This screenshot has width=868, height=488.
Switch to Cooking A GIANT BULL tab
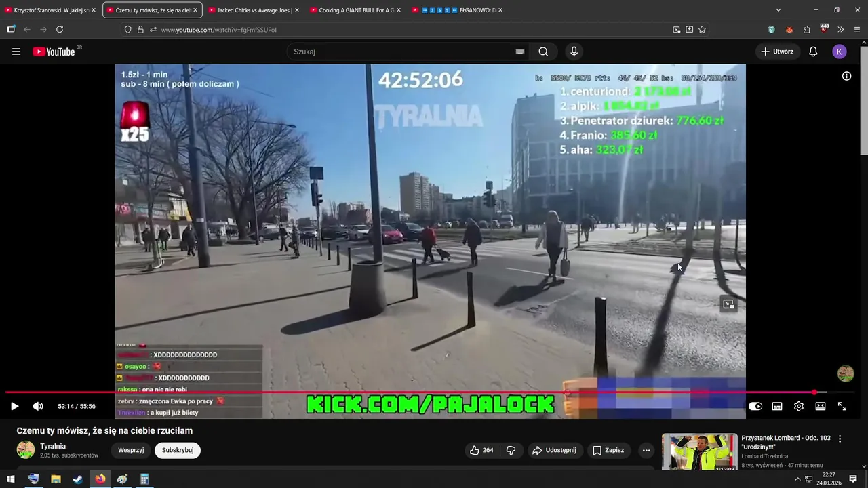(356, 10)
